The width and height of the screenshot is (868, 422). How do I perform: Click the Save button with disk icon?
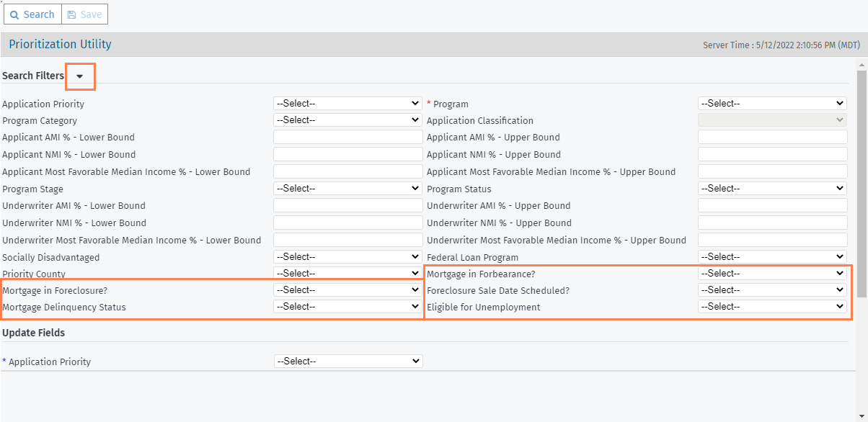(84, 14)
